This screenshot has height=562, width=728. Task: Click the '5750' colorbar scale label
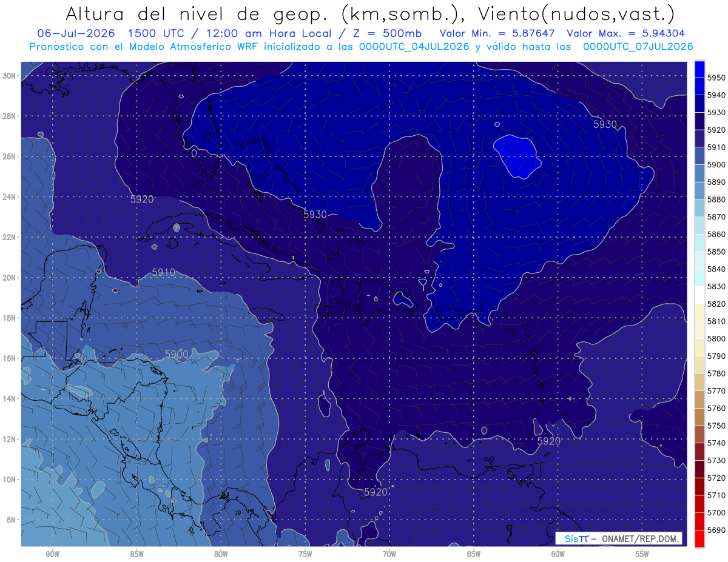click(716, 426)
